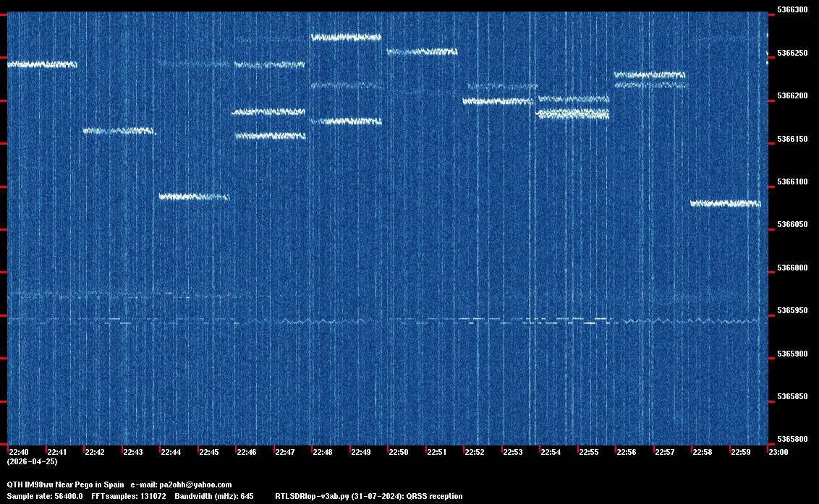The width and height of the screenshot is (819, 504).
Task: Click the Bandwidth (mHz) 645 text
Action: 214,496
